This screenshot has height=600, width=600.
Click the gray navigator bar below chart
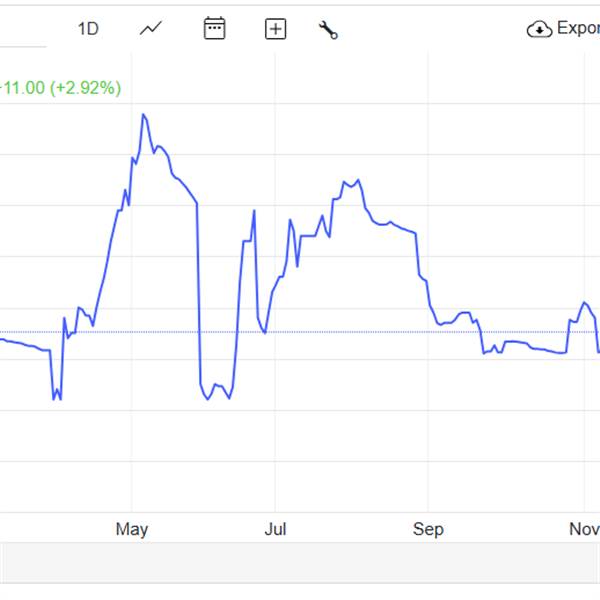pyautogui.click(x=300, y=562)
